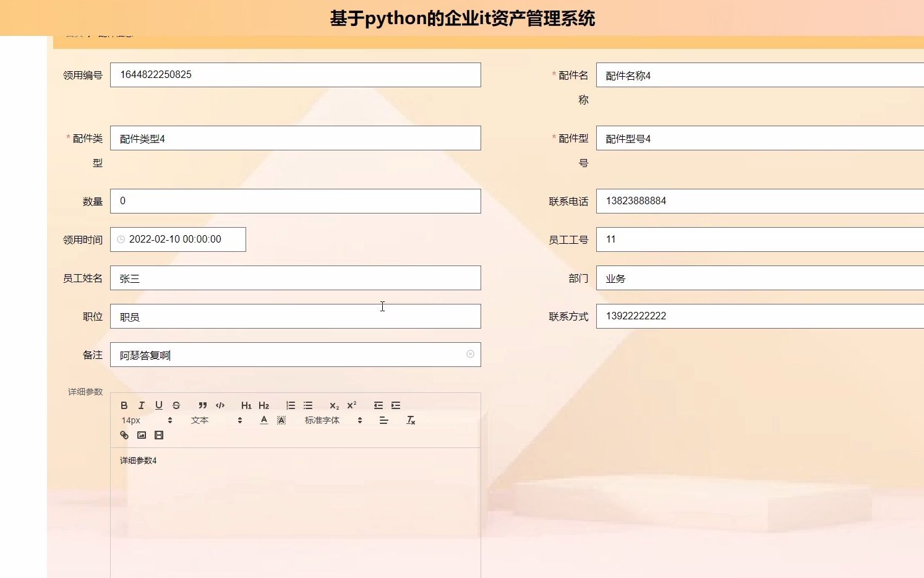Apply Heading 2 style
924x578 pixels.
coord(263,405)
